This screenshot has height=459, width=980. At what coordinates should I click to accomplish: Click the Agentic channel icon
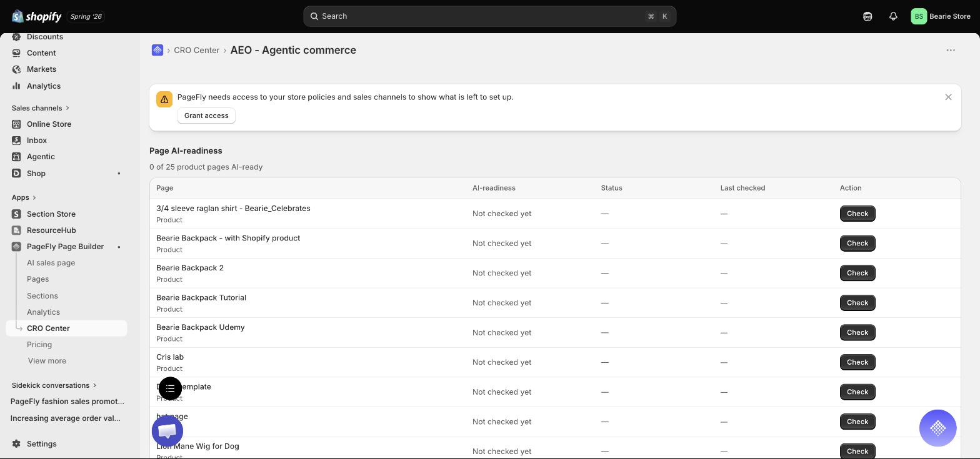pos(17,157)
